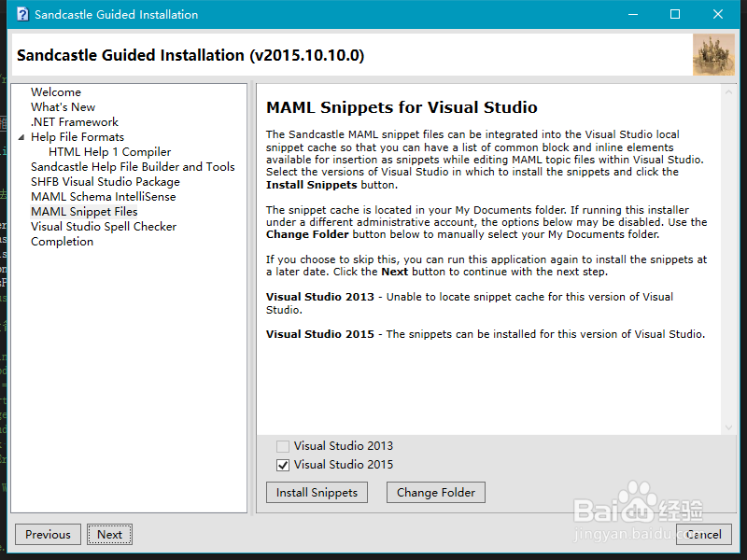Click the Install Snippets button

[x=317, y=493]
